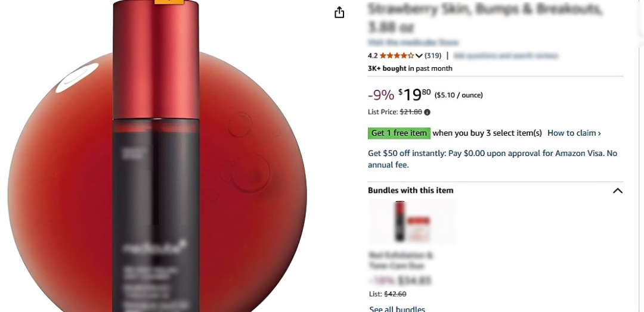Click the info icon beside List Price
The height and width of the screenshot is (312, 644).
(427, 112)
